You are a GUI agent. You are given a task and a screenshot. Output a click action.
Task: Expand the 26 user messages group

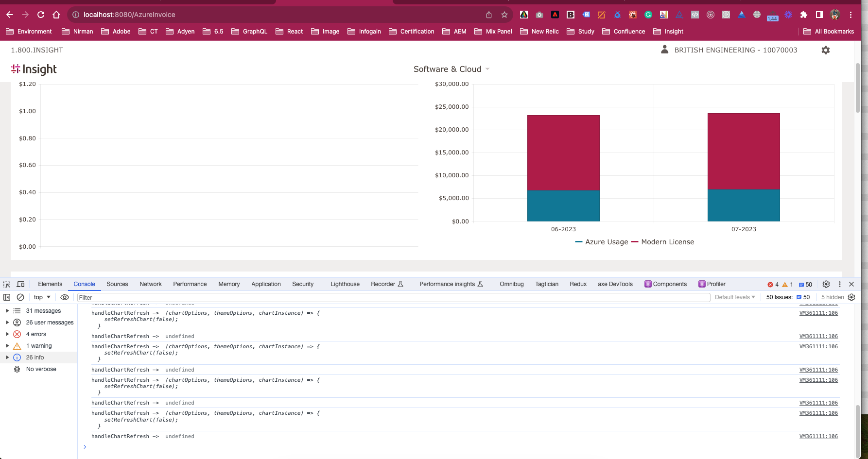pos(7,323)
